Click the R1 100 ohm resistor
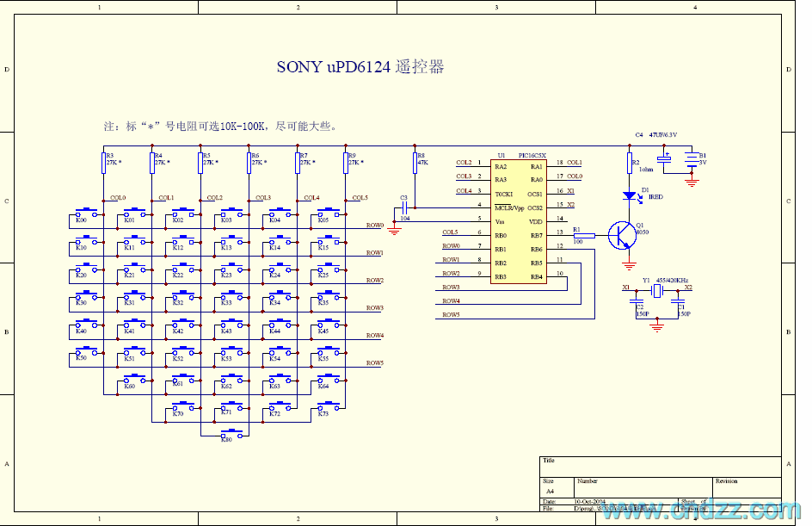 pos(584,236)
